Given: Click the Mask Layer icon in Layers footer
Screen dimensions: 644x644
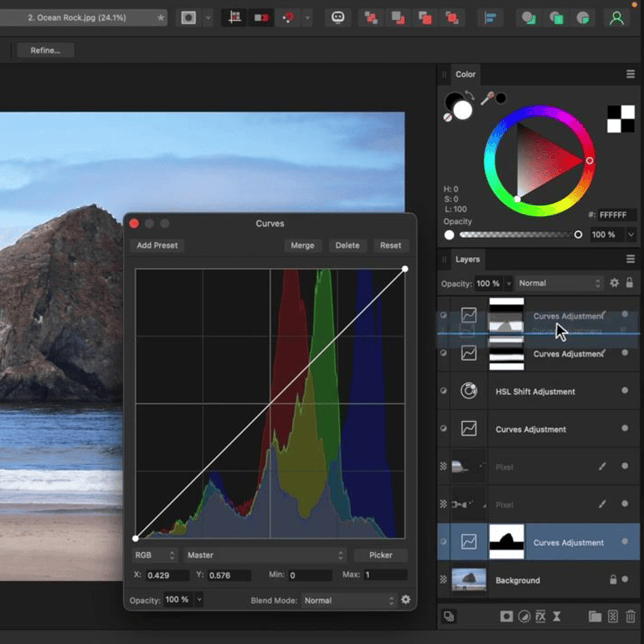Looking at the screenshot, I should [506, 617].
